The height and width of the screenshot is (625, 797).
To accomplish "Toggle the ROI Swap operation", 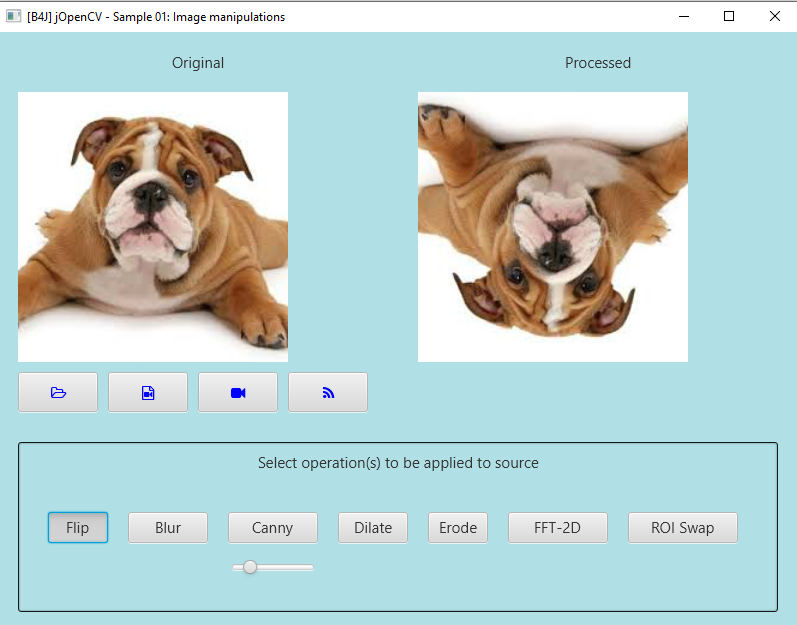I will (x=683, y=527).
